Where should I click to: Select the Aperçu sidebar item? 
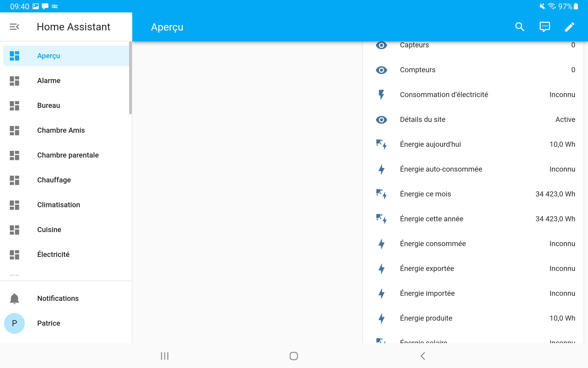coord(66,56)
